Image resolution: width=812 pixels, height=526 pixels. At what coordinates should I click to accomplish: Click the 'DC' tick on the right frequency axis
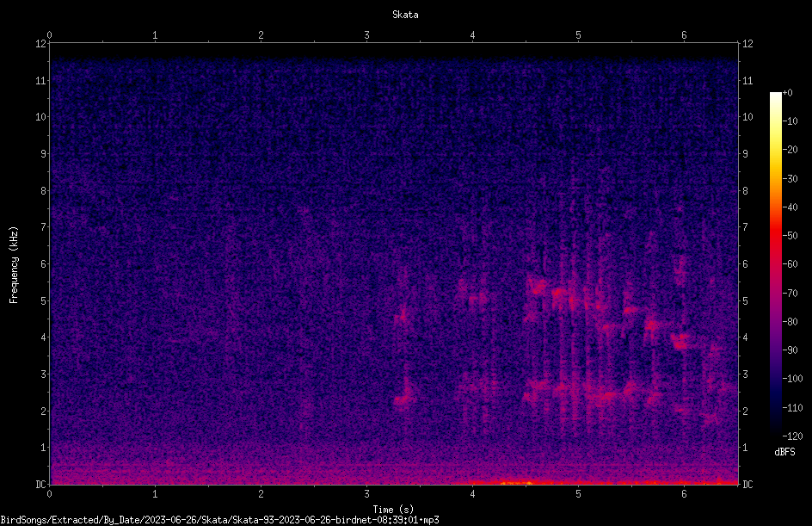pyautogui.click(x=747, y=485)
